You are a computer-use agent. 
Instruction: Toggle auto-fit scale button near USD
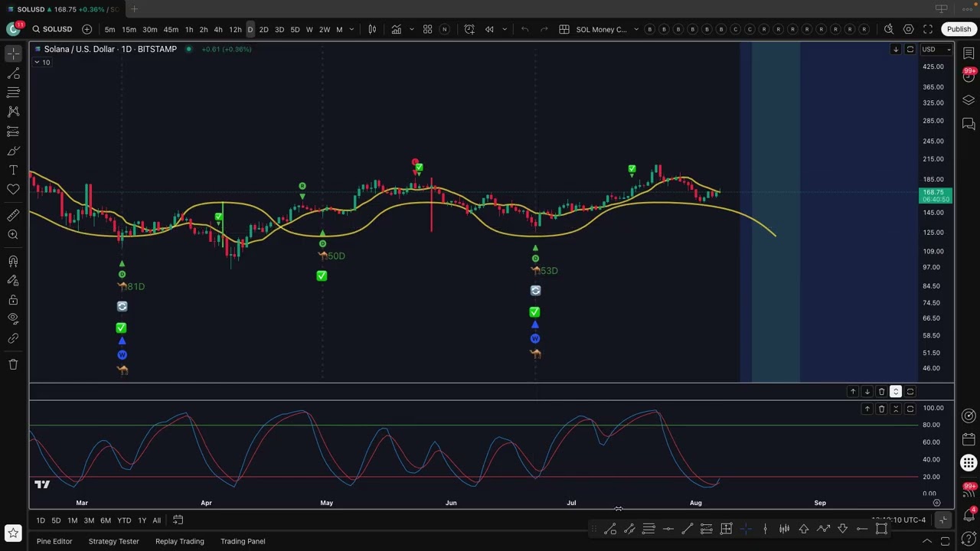click(x=910, y=50)
